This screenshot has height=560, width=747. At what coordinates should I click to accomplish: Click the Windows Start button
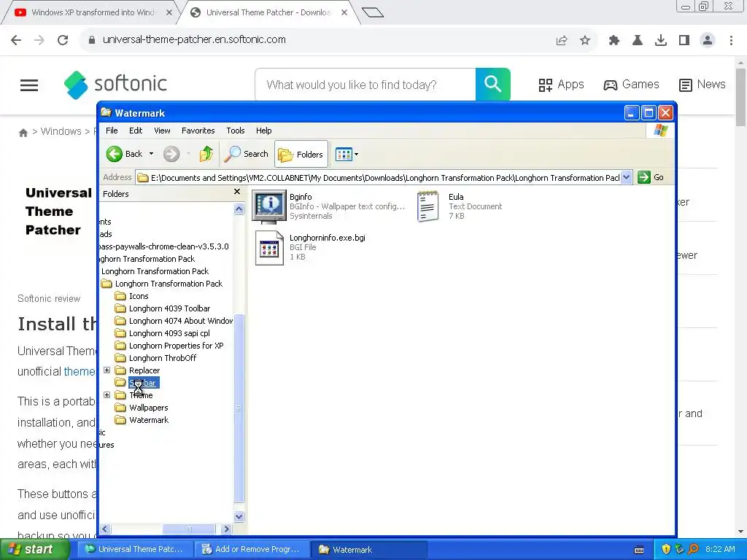click(x=34, y=550)
